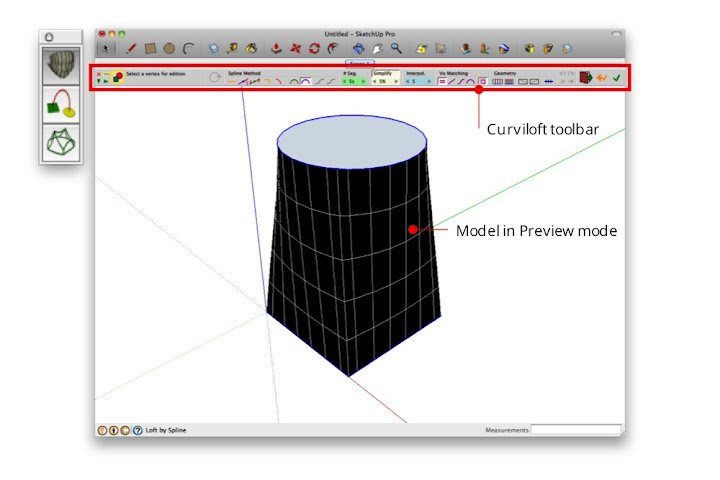Image resolution: width=720 pixels, height=480 pixels.
Task: Select the Zoom magnifier tool
Action: pyautogui.click(x=396, y=47)
